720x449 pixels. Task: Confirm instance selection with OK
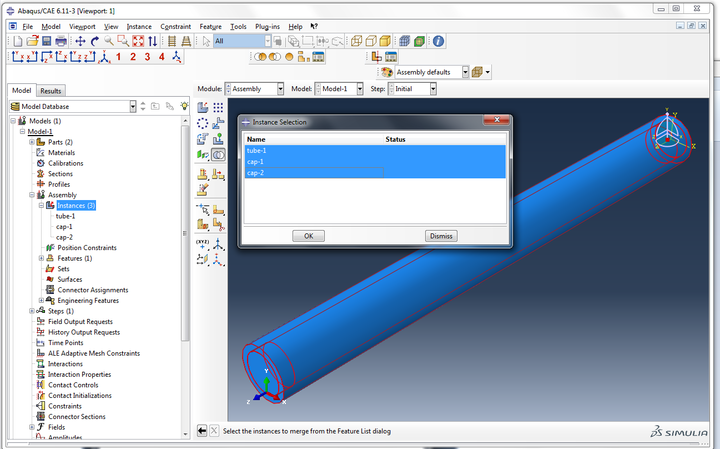[x=309, y=236]
